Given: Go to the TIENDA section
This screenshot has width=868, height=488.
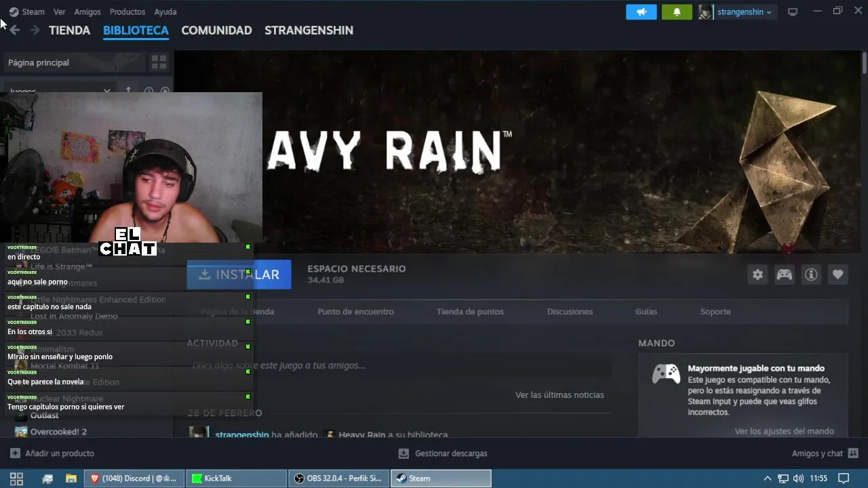Looking at the screenshot, I should [x=69, y=30].
